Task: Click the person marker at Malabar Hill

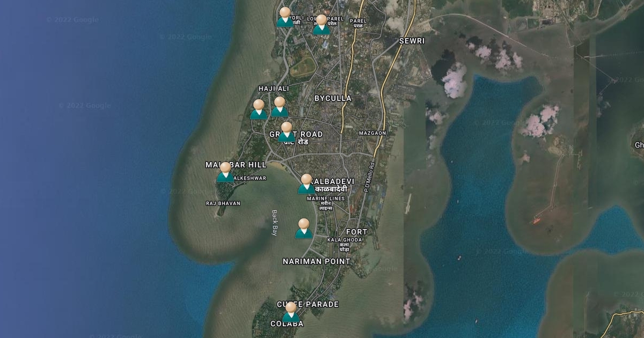Action: pyautogui.click(x=225, y=172)
